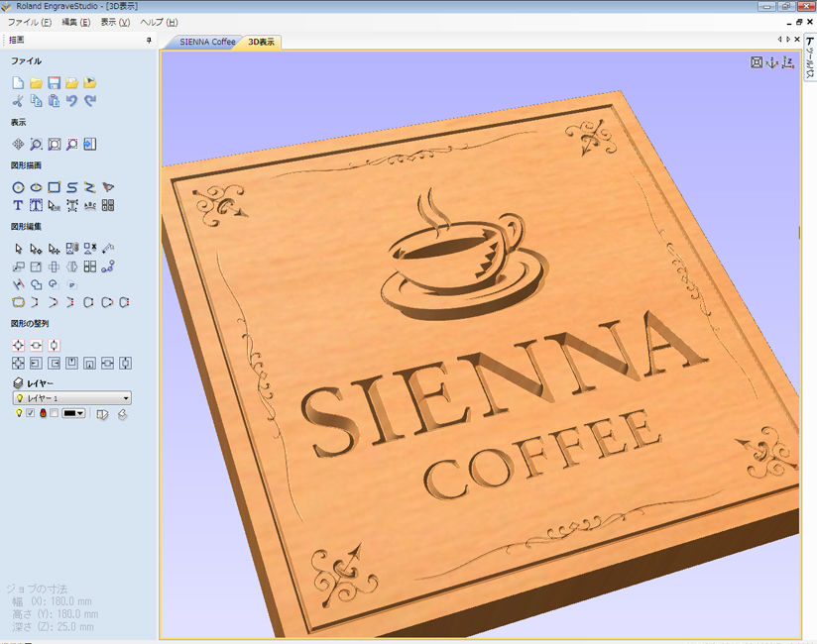Screen dimensions: 817x644
Task: Select the Circle drawing tool
Action: pos(18,186)
